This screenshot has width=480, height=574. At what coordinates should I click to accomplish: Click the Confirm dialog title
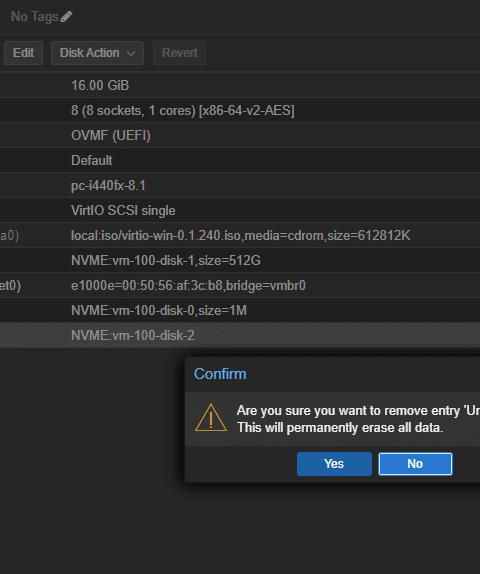[x=220, y=374]
